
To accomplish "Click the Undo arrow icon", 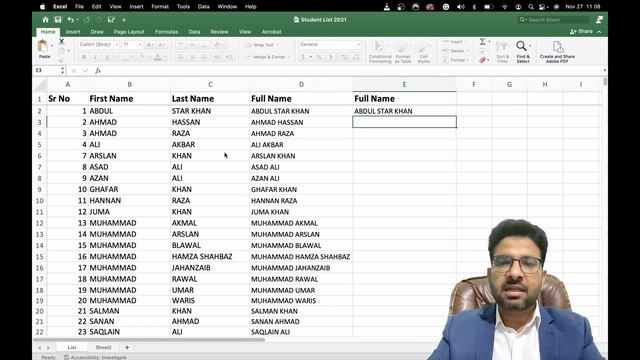I will 71,20.
